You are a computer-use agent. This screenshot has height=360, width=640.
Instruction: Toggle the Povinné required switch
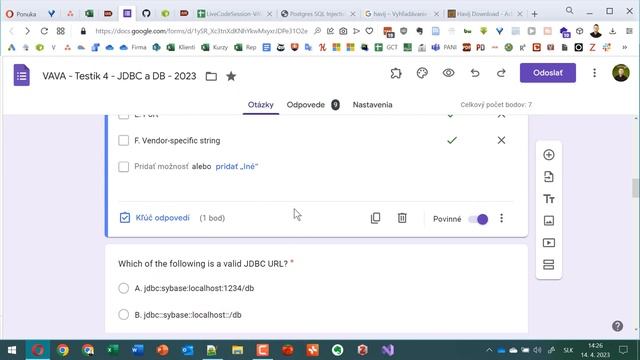pyautogui.click(x=478, y=219)
